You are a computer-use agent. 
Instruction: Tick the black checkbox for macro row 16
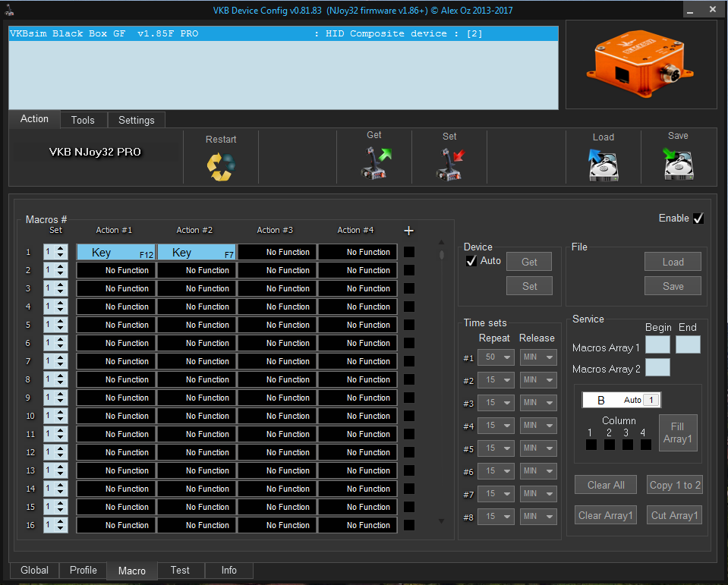(x=409, y=525)
